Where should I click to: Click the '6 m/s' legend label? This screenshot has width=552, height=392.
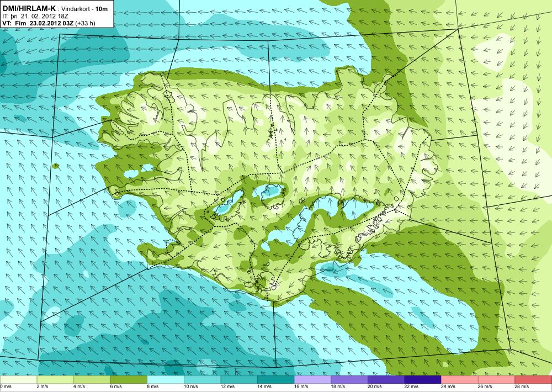point(116,386)
